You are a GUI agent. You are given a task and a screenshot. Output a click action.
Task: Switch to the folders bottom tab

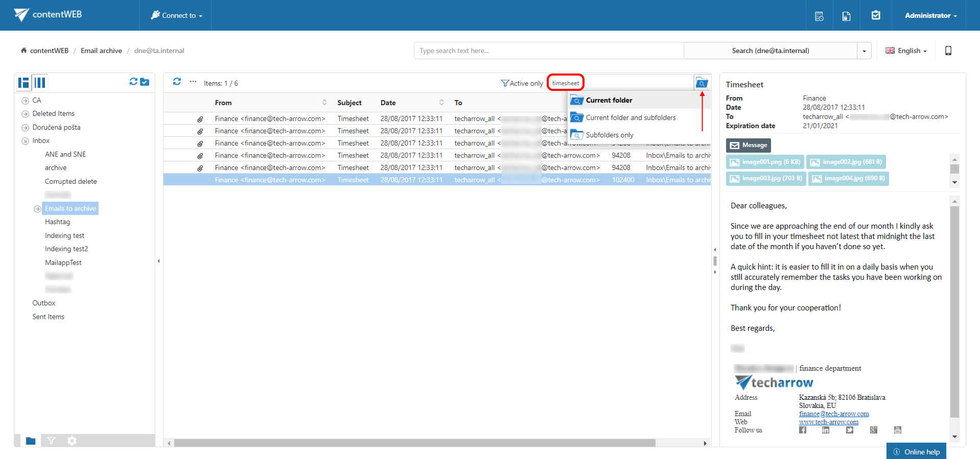(x=31, y=441)
